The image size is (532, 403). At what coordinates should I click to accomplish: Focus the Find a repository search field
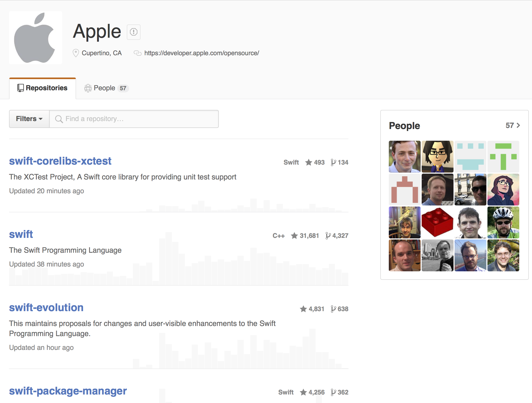(x=134, y=119)
